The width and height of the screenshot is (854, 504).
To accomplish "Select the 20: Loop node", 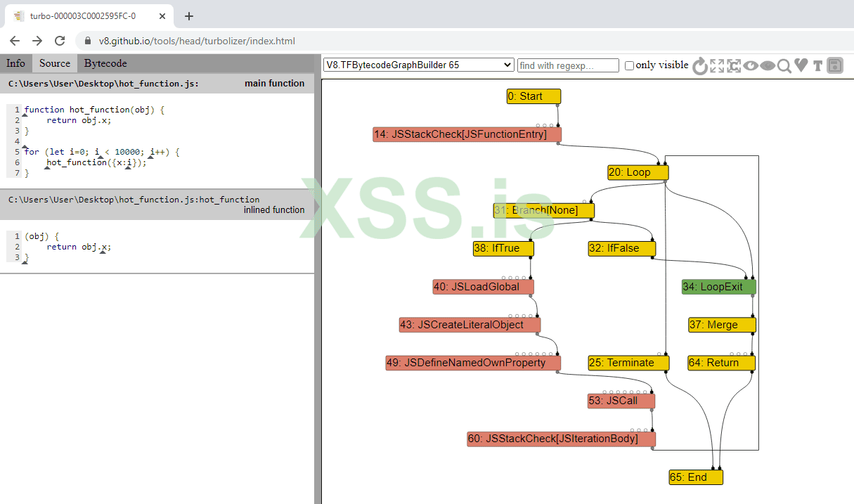I will coord(638,172).
